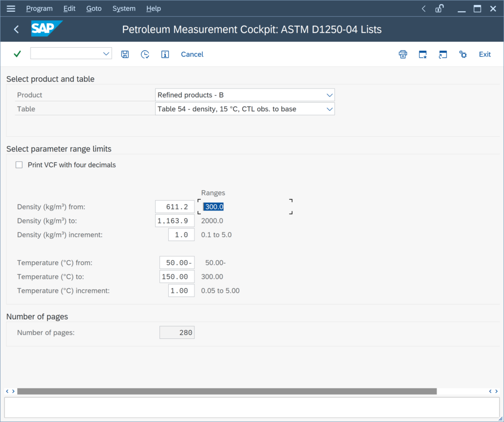Image resolution: width=504 pixels, height=422 pixels.
Task: Click the back arrow beside SAP logo
Action: [16, 29]
